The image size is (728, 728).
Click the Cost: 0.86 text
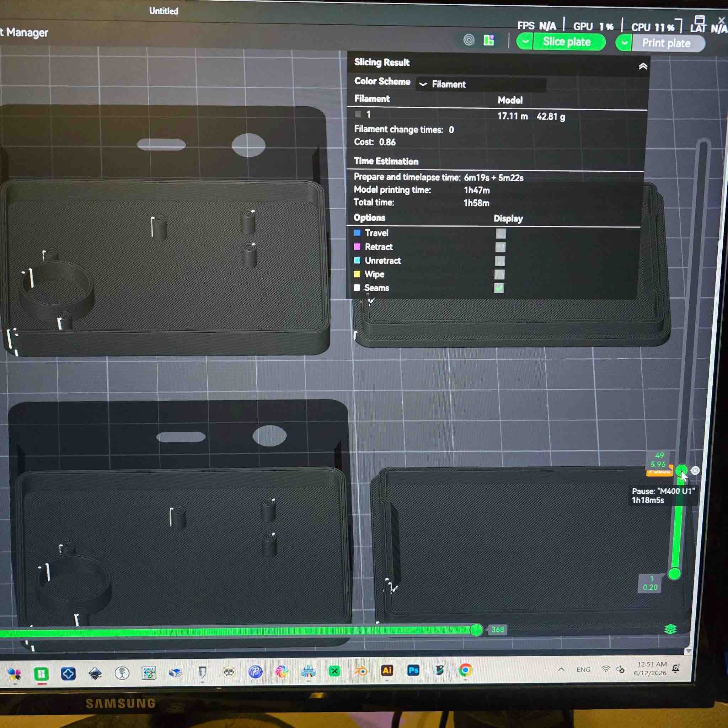click(375, 142)
